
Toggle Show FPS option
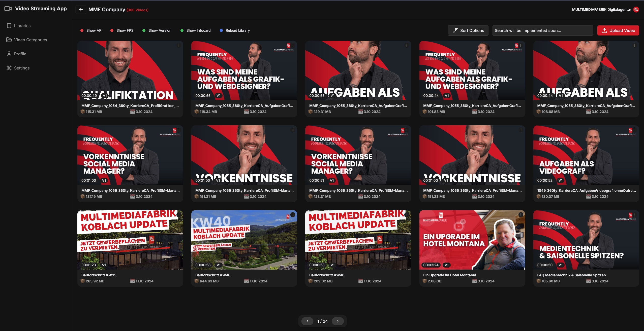[122, 30]
